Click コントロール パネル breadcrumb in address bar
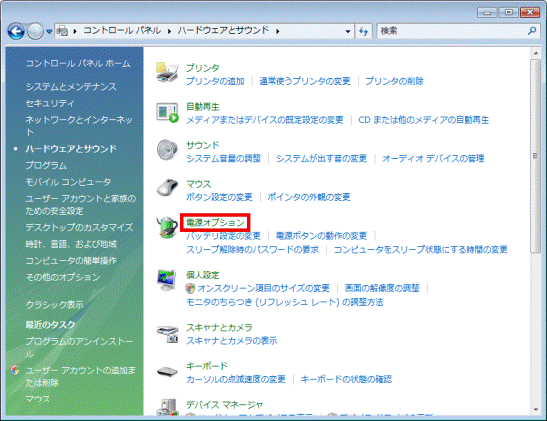Screen dimensions: 547x421 coord(122,31)
